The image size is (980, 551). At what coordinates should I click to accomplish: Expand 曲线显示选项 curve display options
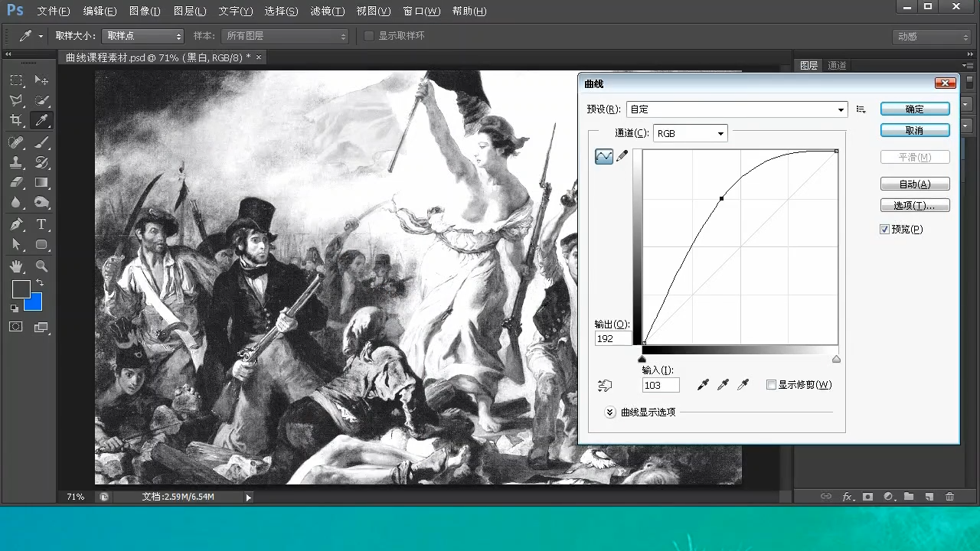(610, 412)
